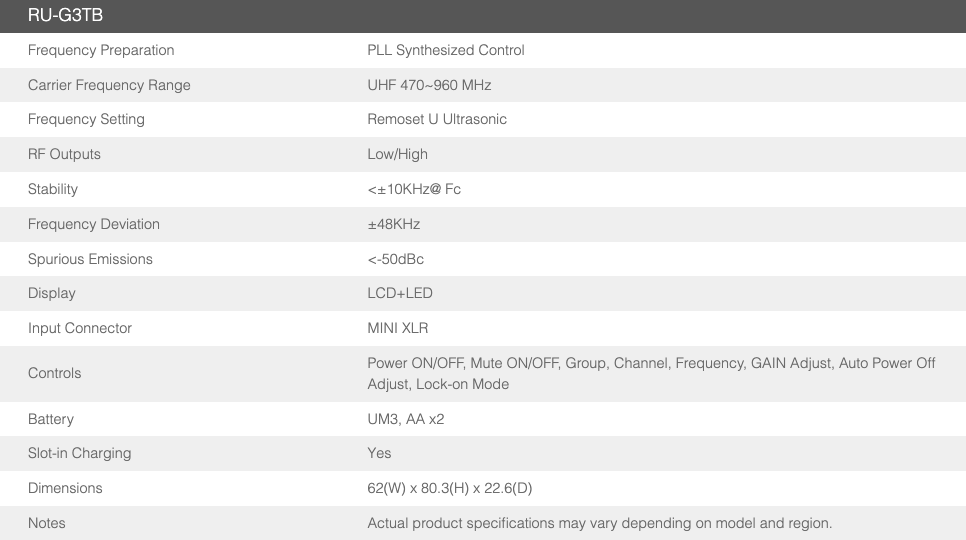This screenshot has height=540, width=966.
Task: Select the Frequency Preparation row label
Action: (x=101, y=50)
